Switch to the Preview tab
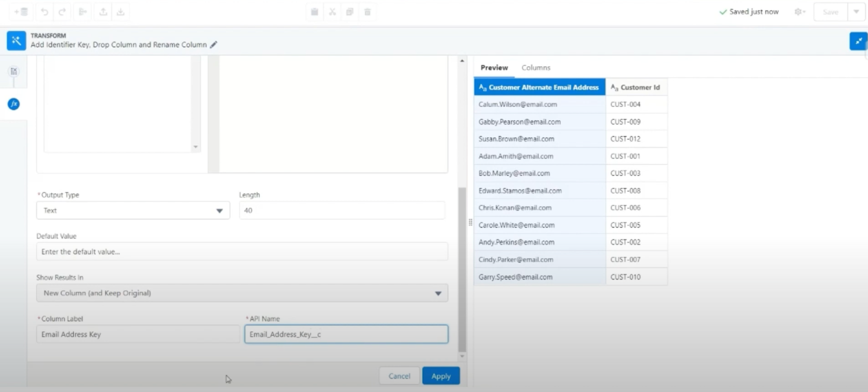The image size is (868, 392). [x=494, y=68]
